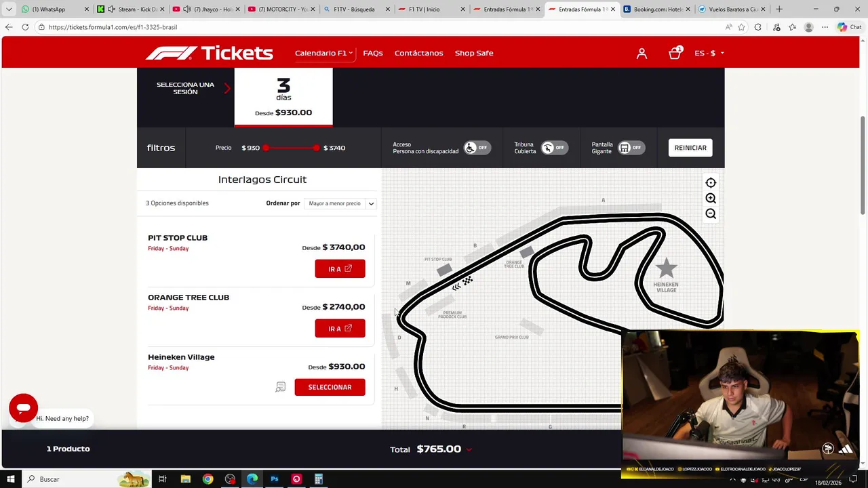Toggle disability access filter
Image resolution: width=868 pixels, height=488 pixels.
pos(477,148)
